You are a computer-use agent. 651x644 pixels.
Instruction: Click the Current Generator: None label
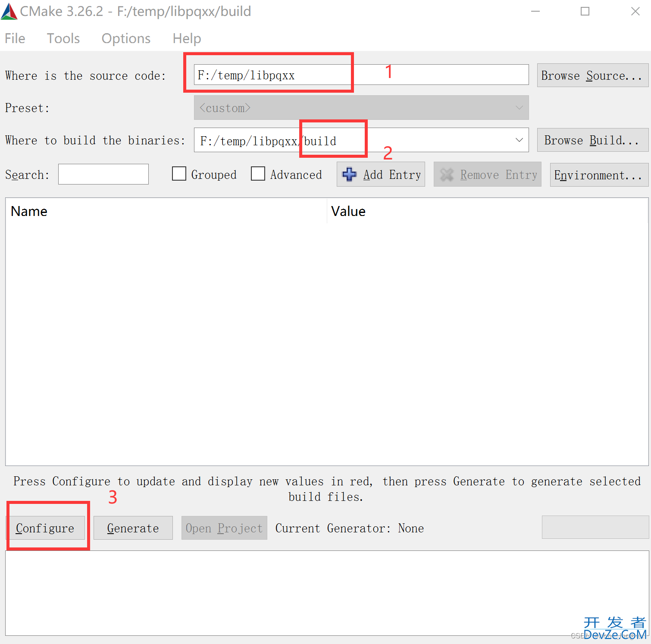tap(350, 528)
